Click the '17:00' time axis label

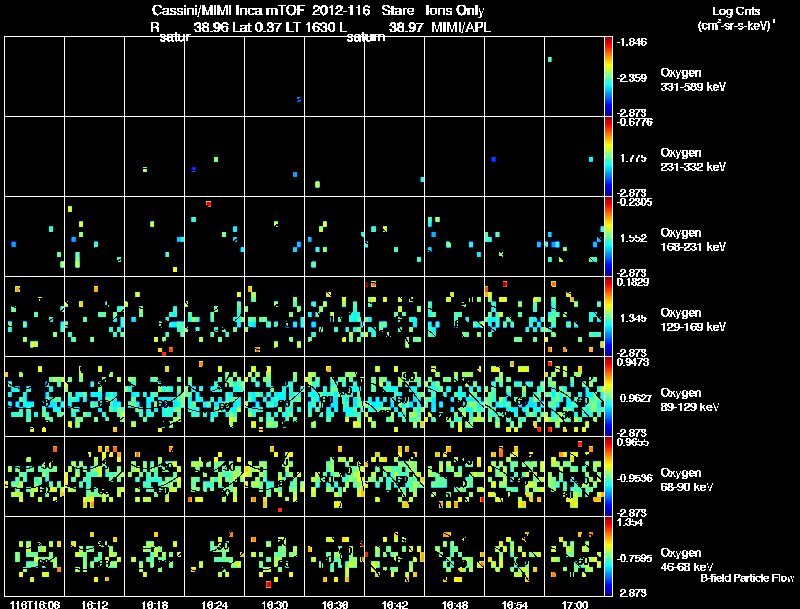[575, 604]
